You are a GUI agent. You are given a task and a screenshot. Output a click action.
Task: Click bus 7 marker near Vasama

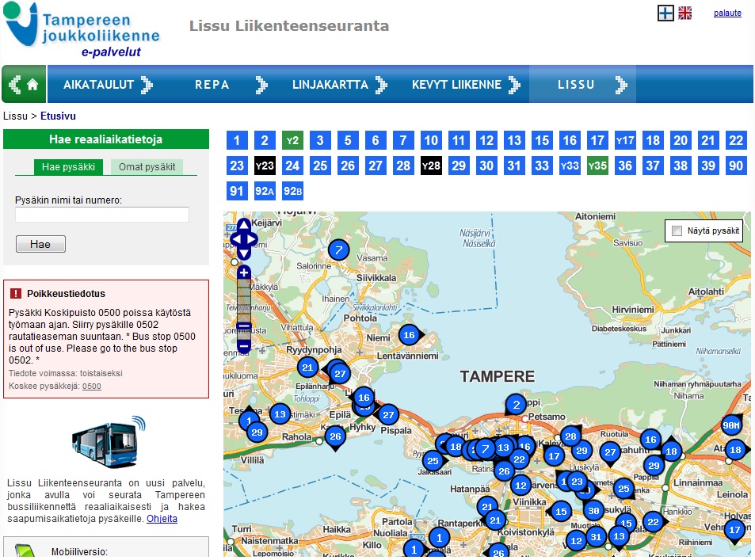tap(338, 250)
